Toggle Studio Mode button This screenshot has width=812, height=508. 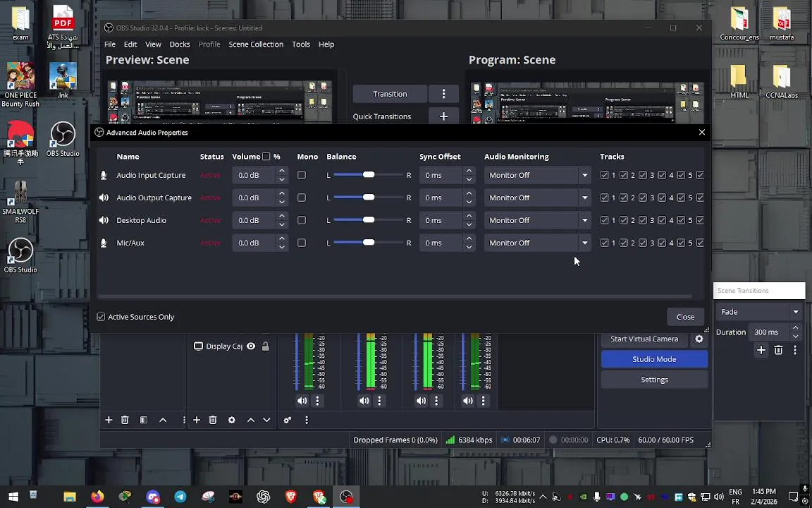[x=655, y=358]
